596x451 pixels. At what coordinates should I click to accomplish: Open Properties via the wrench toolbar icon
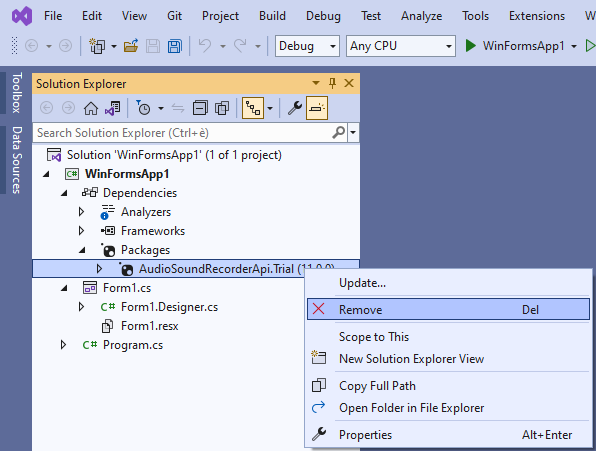[295, 108]
